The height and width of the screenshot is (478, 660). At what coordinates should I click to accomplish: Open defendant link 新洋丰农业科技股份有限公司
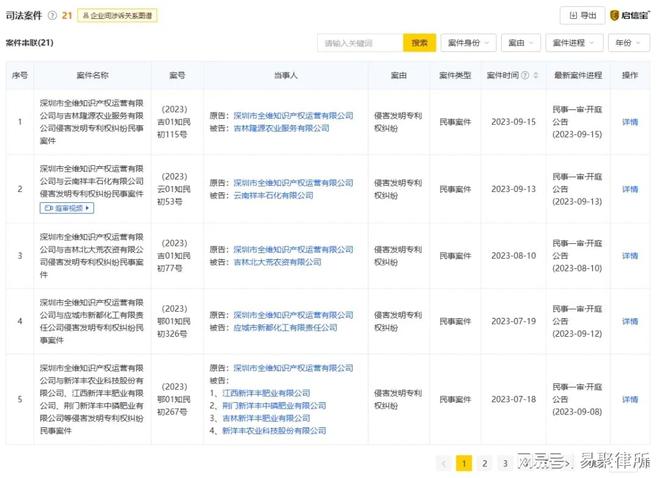click(x=274, y=431)
